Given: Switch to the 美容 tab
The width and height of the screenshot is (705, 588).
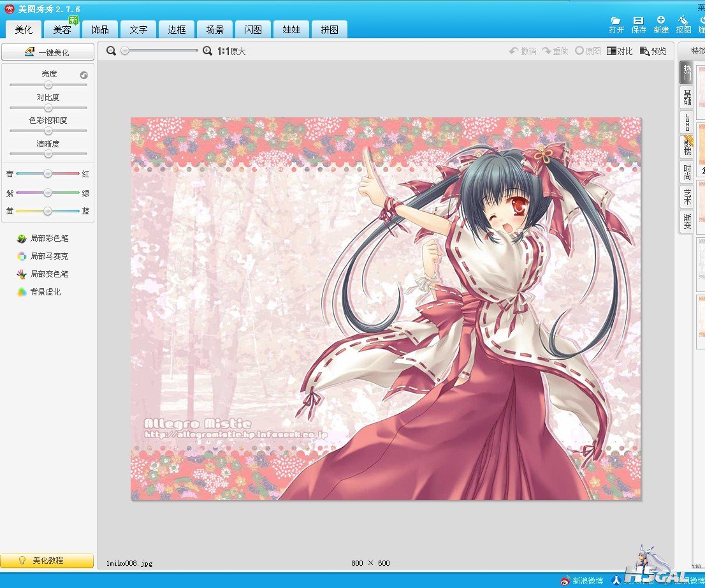Looking at the screenshot, I should [x=62, y=30].
